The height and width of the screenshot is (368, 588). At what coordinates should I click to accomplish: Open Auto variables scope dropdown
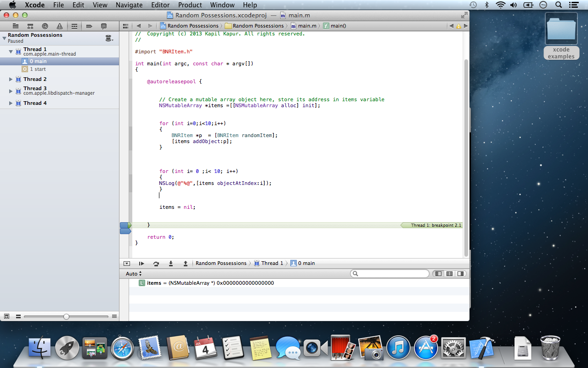click(x=134, y=274)
